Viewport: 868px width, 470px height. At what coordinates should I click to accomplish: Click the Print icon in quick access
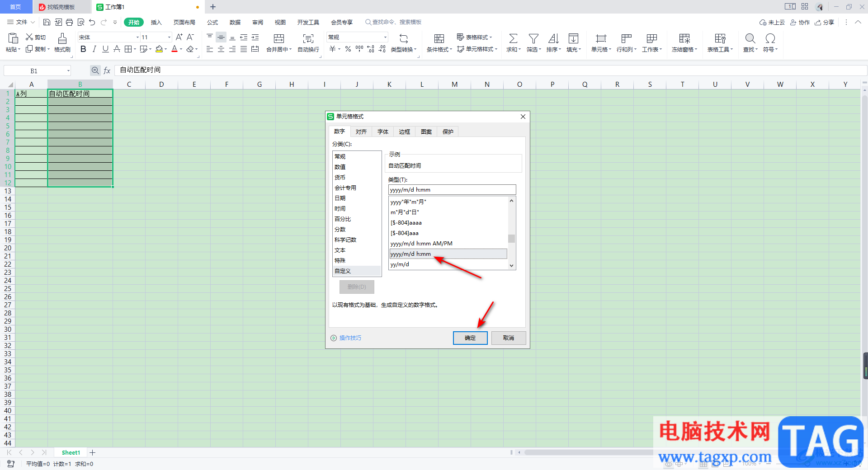pyautogui.click(x=69, y=22)
